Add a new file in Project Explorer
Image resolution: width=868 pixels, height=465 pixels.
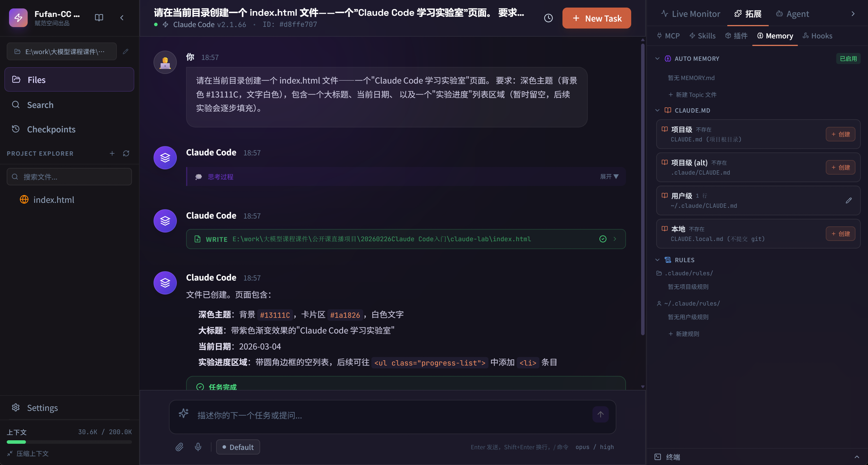click(x=112, y=154)
